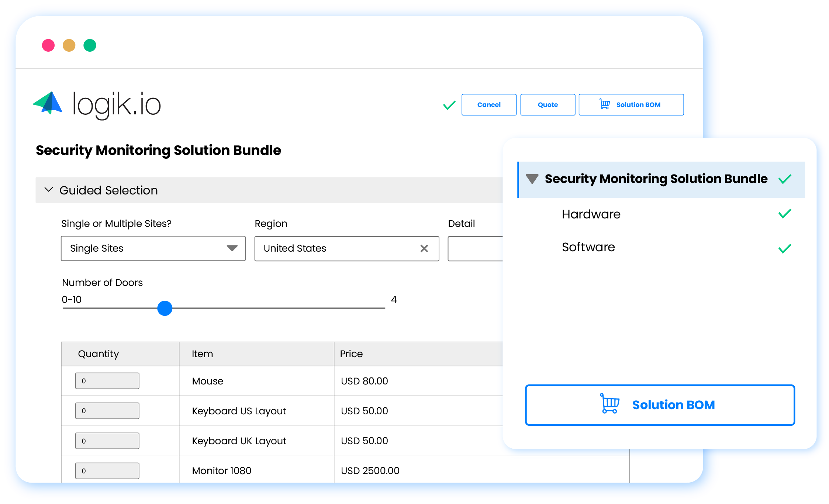The height and width of the screenshot is (504, 829).
Task: Click the Quantity column header
Action: [120, 354]
